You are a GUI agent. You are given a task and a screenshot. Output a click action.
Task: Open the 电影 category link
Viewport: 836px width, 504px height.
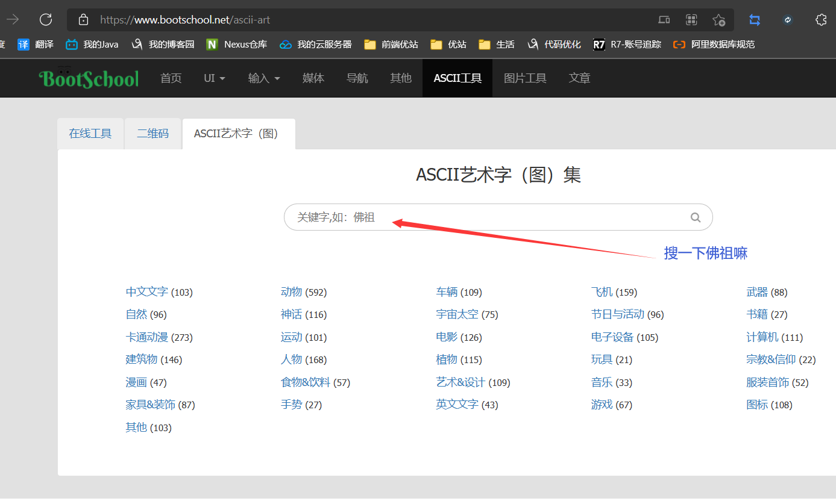click(x=447, y=337)
